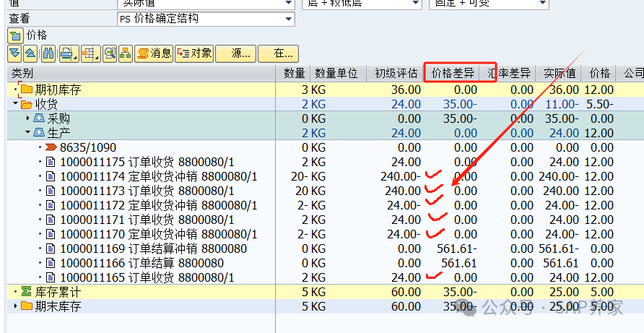Click document icon of row 1000011173
Viewport: 644px width, 333px height.
pos(51,191)
